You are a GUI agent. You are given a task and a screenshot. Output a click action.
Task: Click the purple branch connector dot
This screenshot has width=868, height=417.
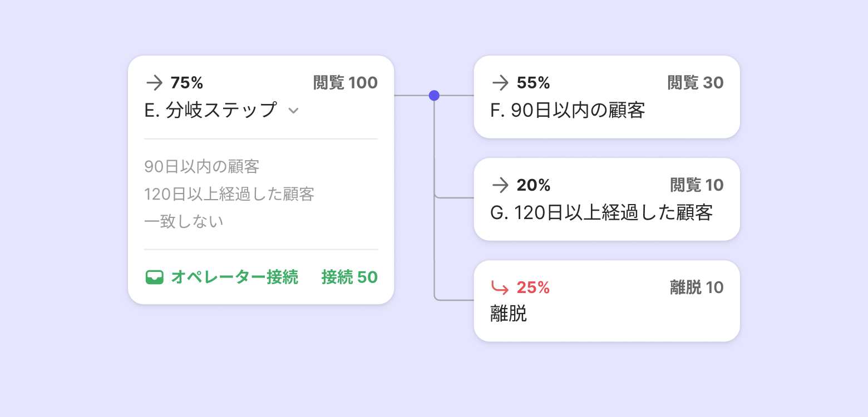434,96
